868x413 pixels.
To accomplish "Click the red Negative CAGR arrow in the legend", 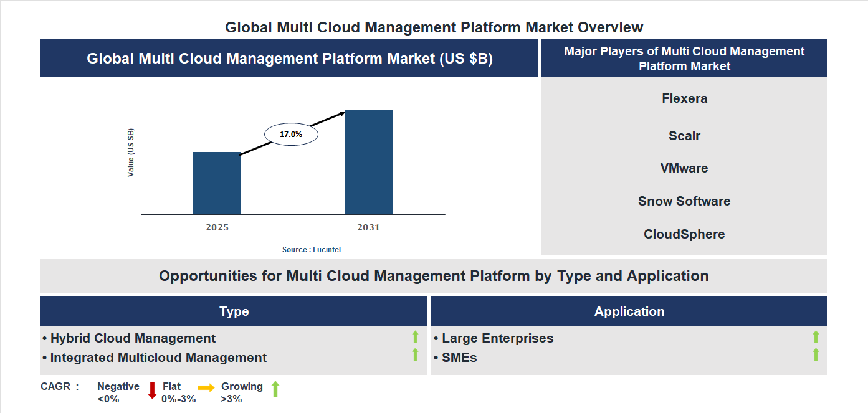I will point(151,391).
